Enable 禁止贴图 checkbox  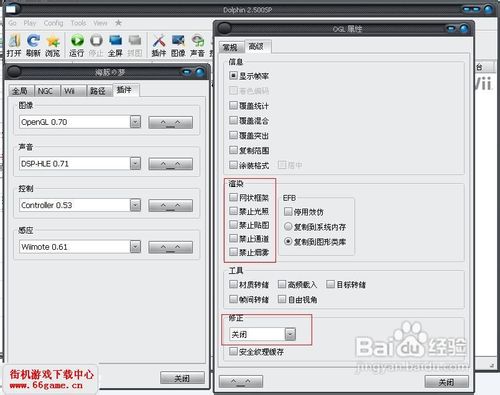[x=233, y=225]
